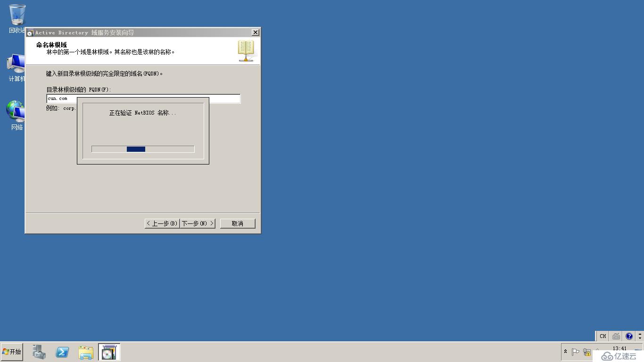Click the 正在验证 NetBIOS 名称 status text

(x=143, y=113)
